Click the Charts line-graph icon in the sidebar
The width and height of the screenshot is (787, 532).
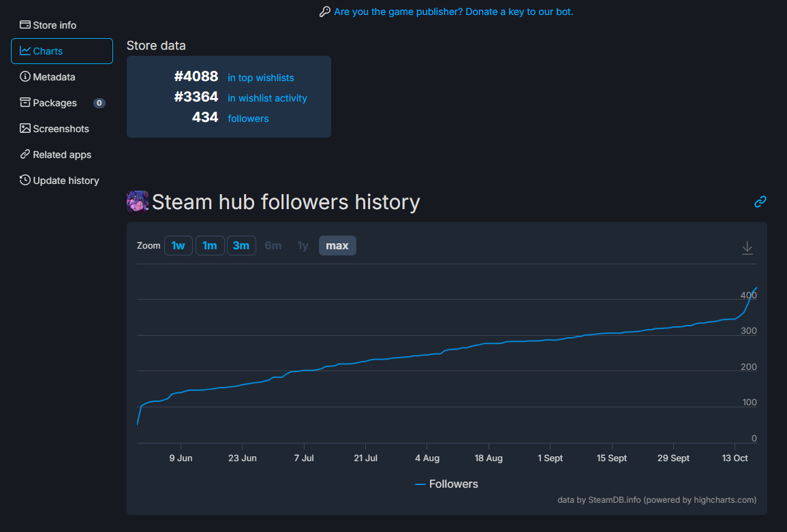25,50
